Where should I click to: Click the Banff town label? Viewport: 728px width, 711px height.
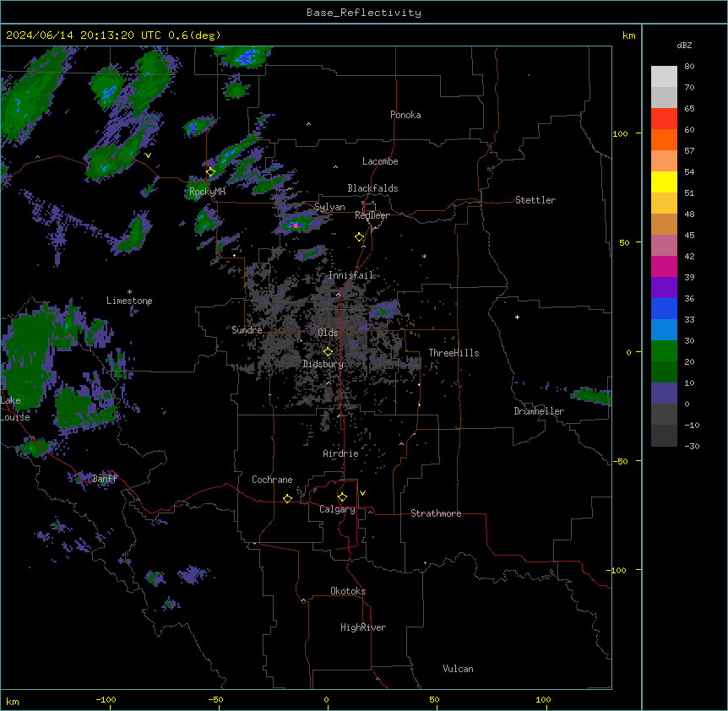click(105, 479)
